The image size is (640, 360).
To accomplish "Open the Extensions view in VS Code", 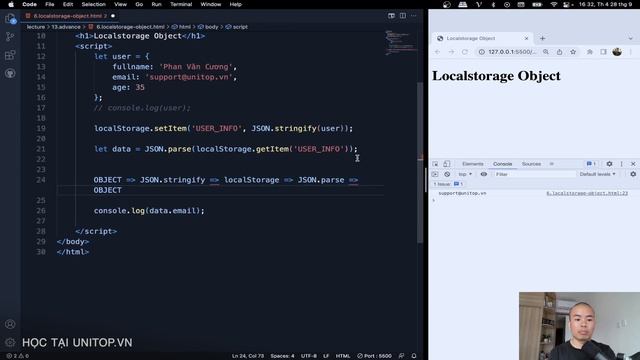I will (x=10, y=55).
